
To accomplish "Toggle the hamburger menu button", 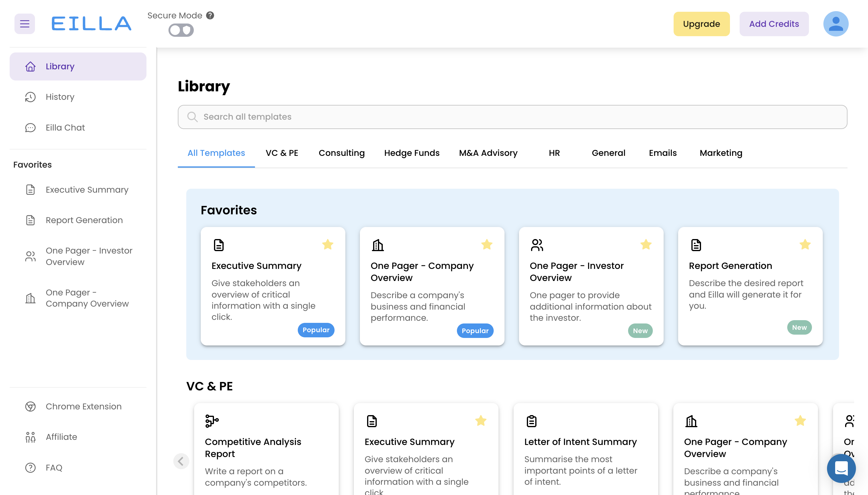I will (x=24, y=24).
